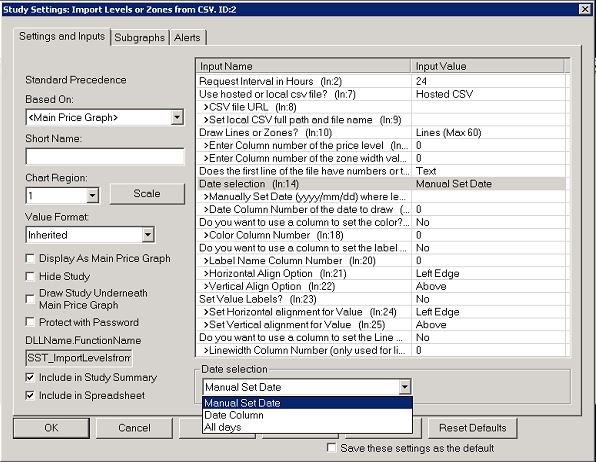Select Color Column Number (In:18) row

[x=381, y=235]
